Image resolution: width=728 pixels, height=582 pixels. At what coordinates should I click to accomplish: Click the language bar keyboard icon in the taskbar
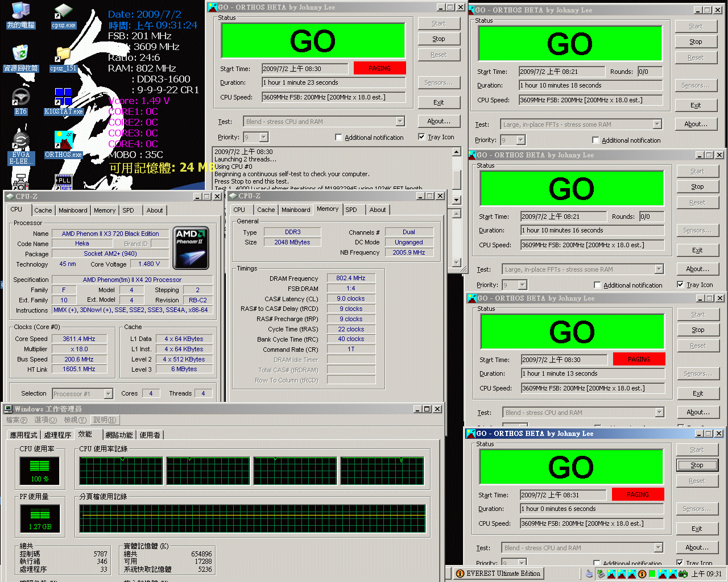589,574
